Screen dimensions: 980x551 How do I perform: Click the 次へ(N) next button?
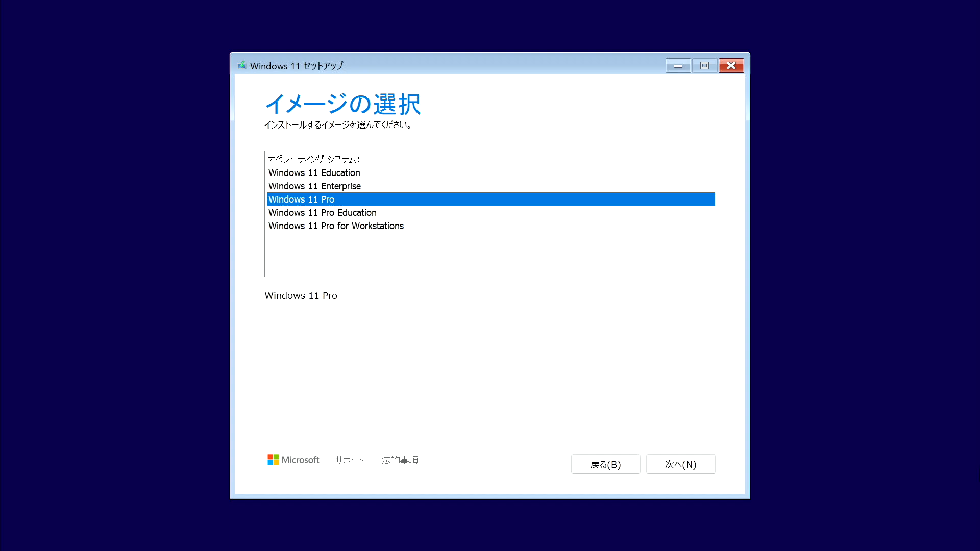(x=680, y=464)
